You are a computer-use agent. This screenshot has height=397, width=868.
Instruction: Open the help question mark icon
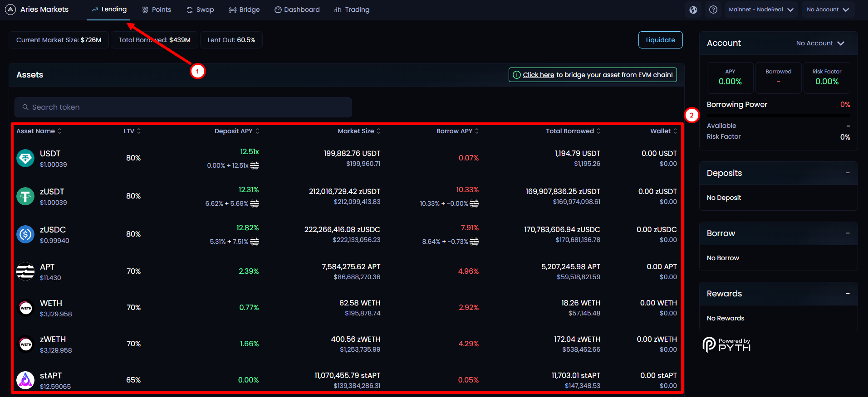click(x=713, y=10)
